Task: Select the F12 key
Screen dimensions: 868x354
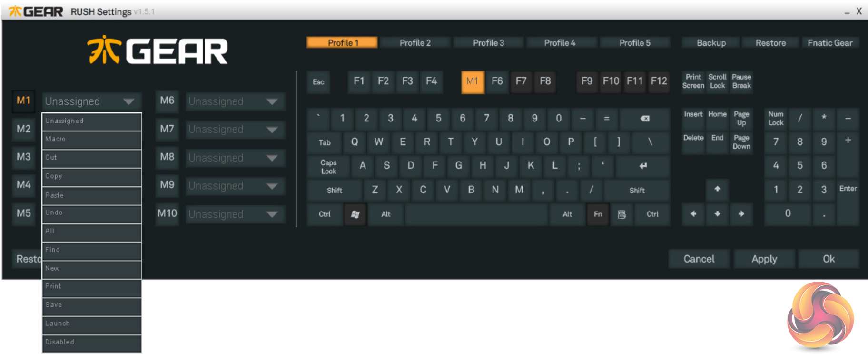Action: 659,81
